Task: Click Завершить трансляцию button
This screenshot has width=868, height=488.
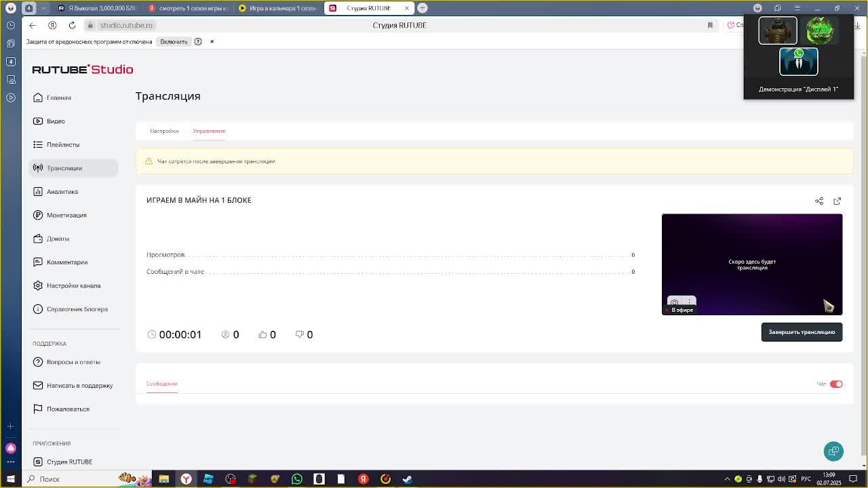Action: point(802,332)
